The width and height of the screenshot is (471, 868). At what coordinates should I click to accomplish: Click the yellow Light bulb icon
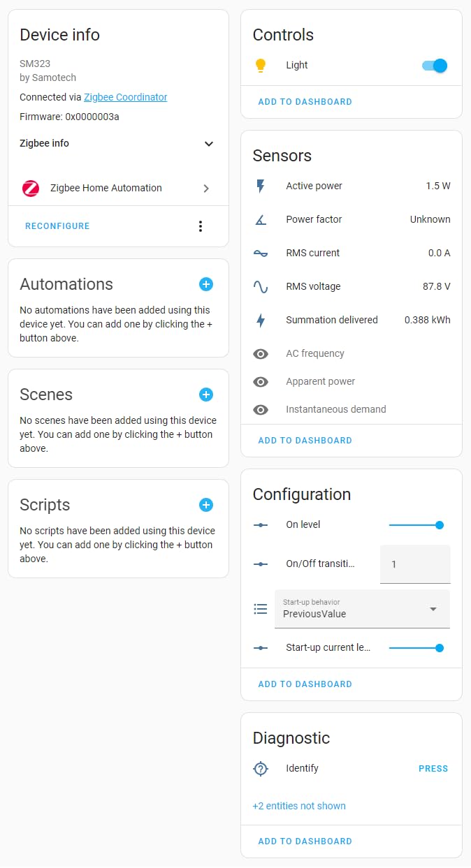[x=261, y=66]
